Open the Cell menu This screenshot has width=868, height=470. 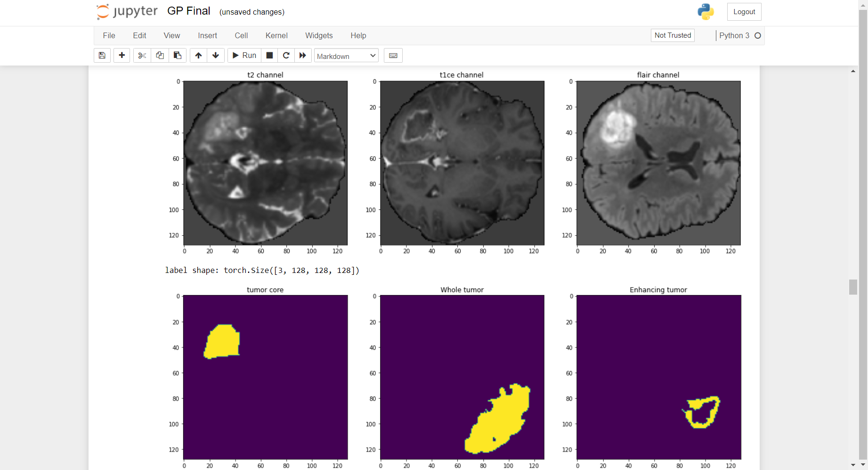pos(241,35)
